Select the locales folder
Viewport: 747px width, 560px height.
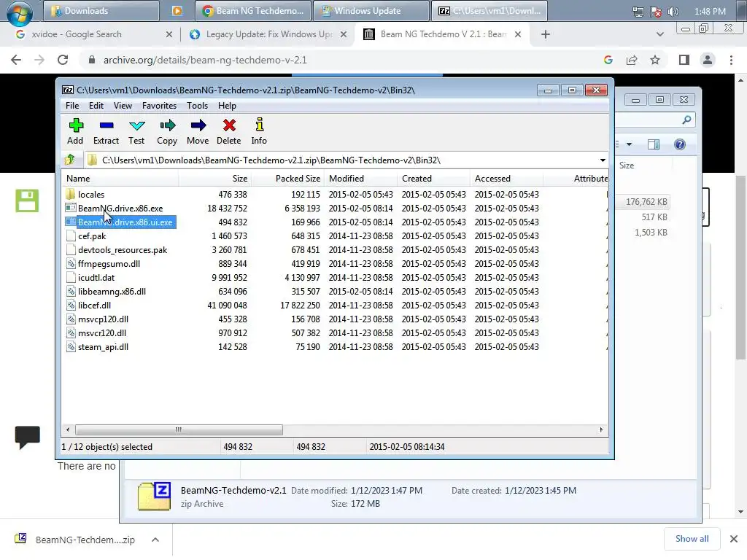pyautogui.click(x=91, y=194)
